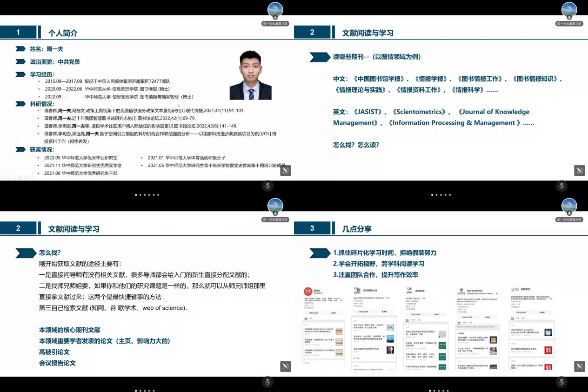Toggle the muted microphone below the 个人简介 slide

tap(267, 186)
